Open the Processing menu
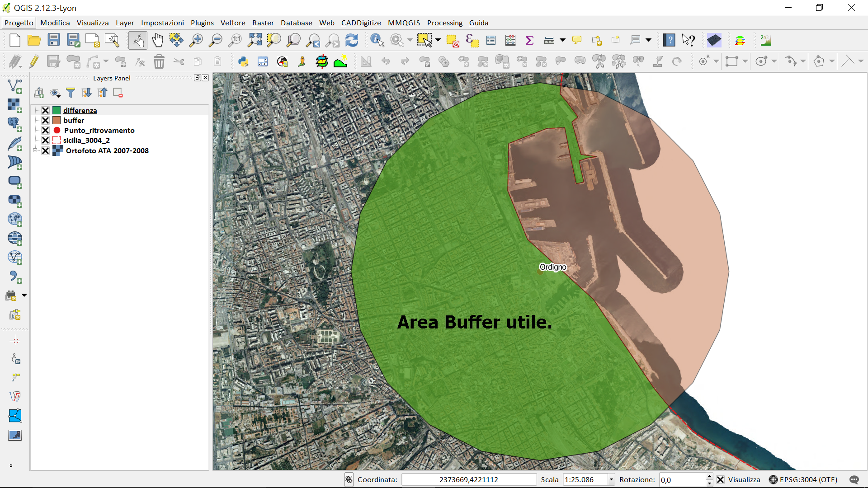This screenshot has height=488, width=868. click(x=444, y=23)
